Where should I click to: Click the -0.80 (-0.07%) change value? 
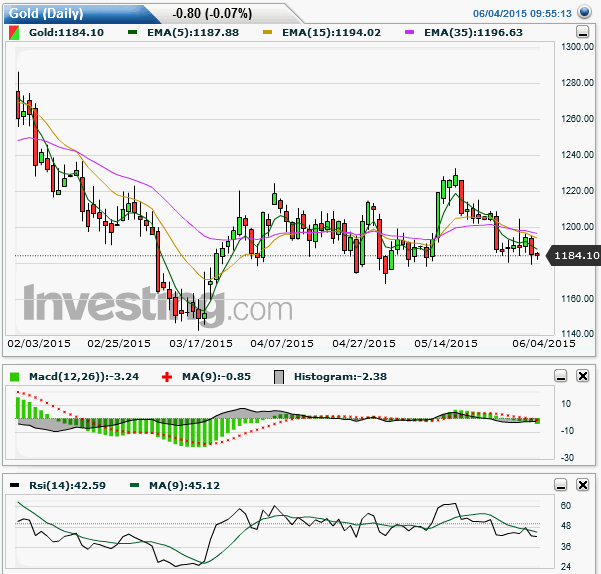tap(212, 14)
